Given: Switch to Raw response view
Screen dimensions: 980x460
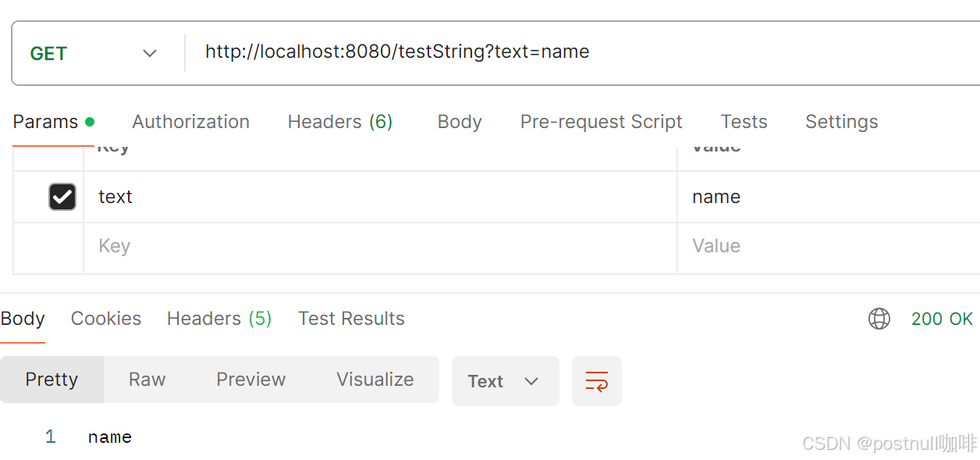Looking at the screenshot, I should [x=147, y=380].
